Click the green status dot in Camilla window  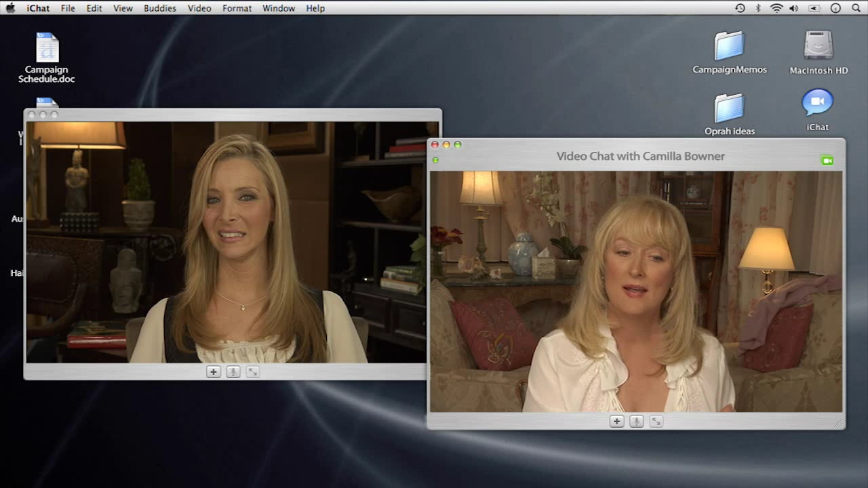pos(435,160)
